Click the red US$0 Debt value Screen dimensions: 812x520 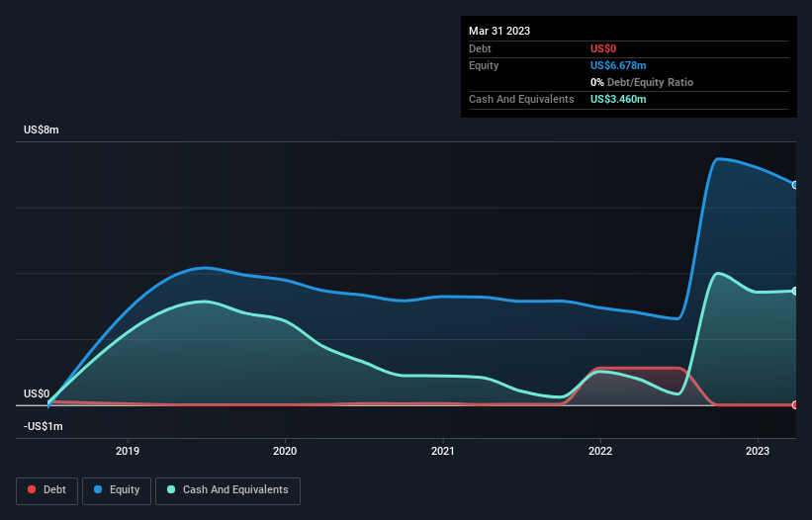click(x=603, y=48)
